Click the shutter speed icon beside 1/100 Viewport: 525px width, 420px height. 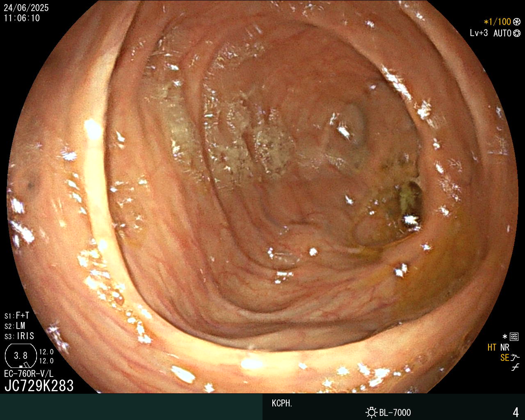point(516,22)
